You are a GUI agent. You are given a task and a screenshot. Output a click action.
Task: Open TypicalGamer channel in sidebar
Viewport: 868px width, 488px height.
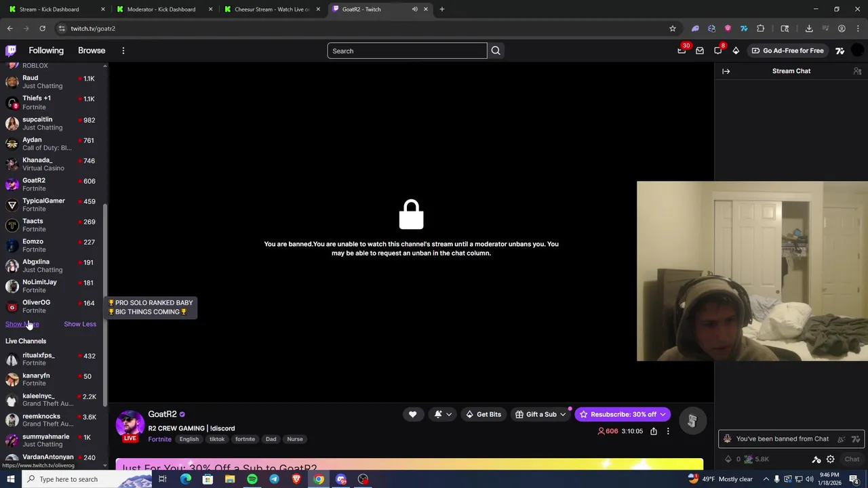(x=52, y=205)
